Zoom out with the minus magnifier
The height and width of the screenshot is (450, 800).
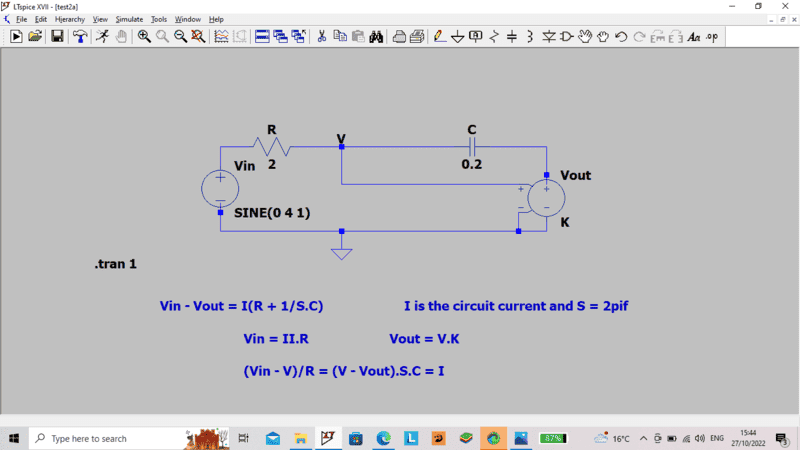pyautogui.click(x=180, y=37)
